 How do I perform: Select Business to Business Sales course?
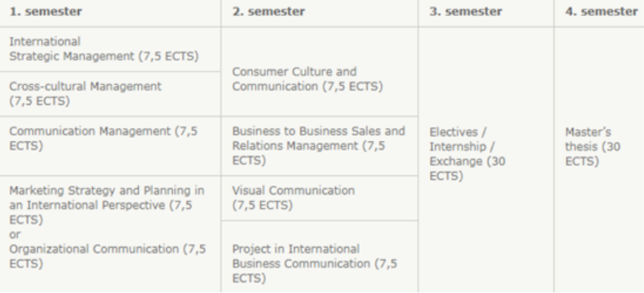coord(319,146)
